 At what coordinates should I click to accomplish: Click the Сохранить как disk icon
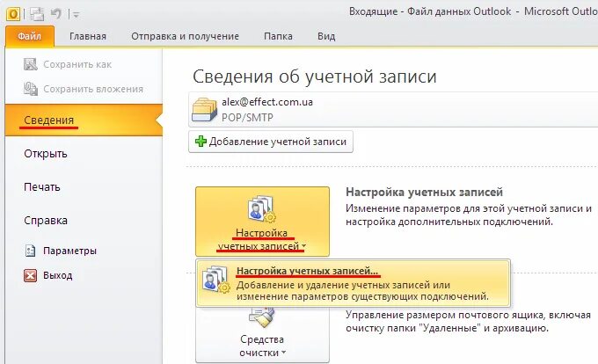tap(31, 64)
